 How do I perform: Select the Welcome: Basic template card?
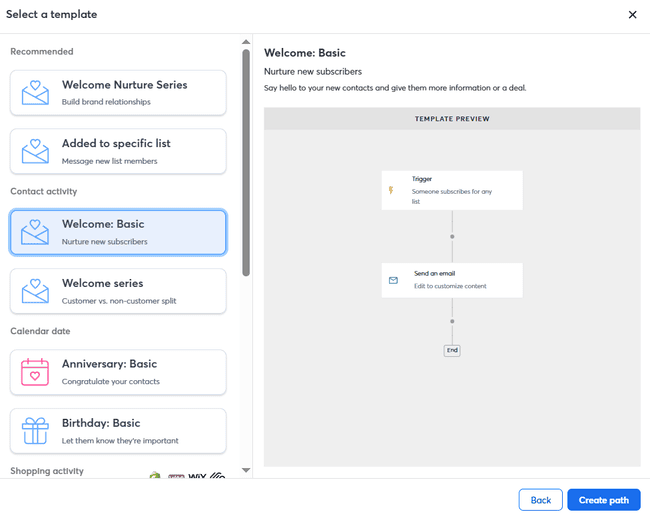[x=118, y=232]
